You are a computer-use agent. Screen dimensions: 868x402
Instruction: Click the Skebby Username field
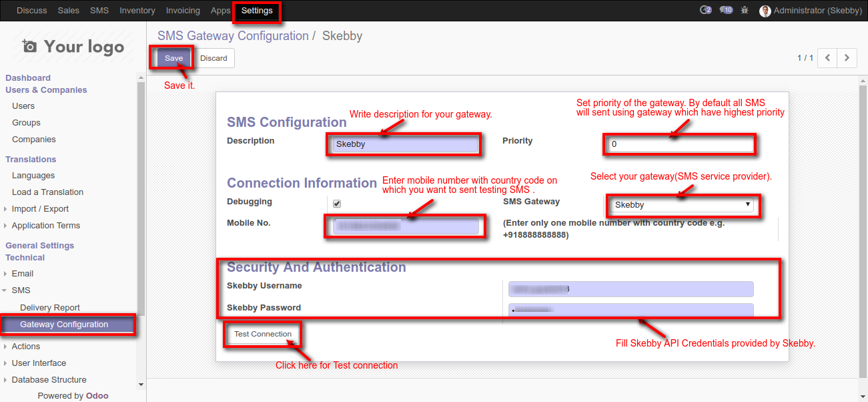(630, 288)
